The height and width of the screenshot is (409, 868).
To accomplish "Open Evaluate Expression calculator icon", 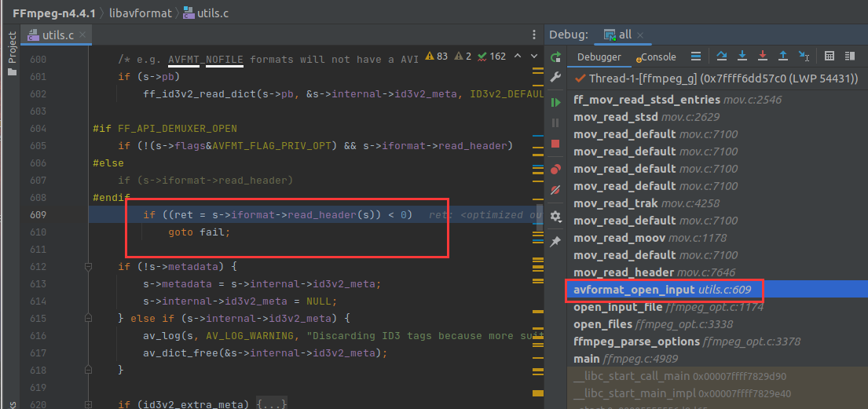I will [830, 57].
